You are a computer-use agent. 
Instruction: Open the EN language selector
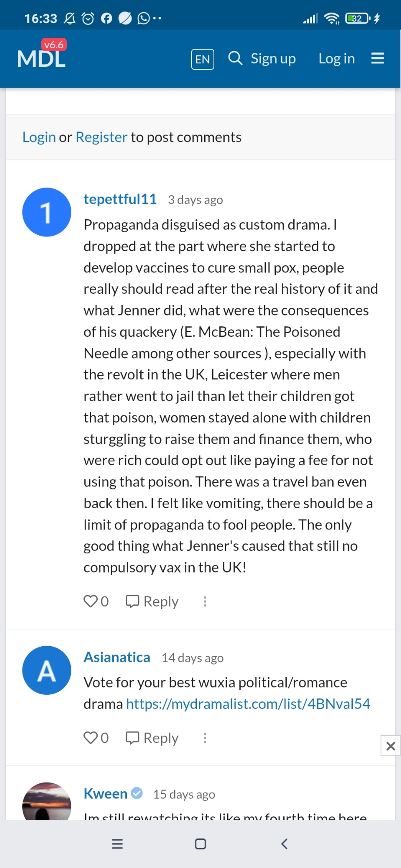202,59
